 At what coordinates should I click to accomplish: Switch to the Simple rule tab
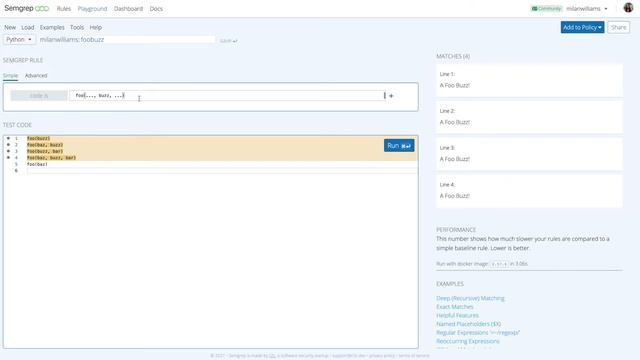pyautogui.click(x=11, y=76)
